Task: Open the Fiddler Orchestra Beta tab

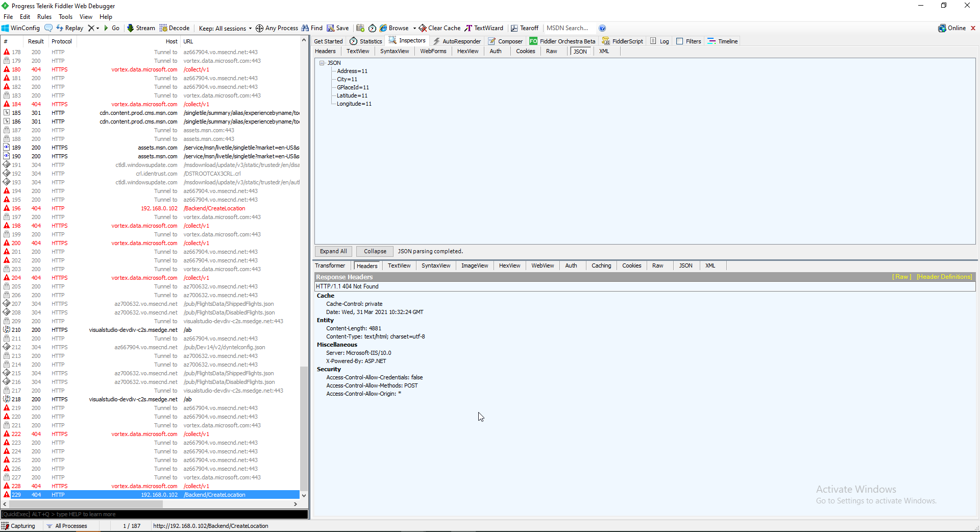Action: [x=562, y=41]
